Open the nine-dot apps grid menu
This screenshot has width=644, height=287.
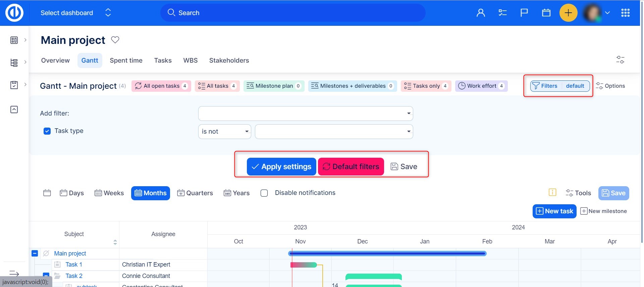tap(625, 13)
